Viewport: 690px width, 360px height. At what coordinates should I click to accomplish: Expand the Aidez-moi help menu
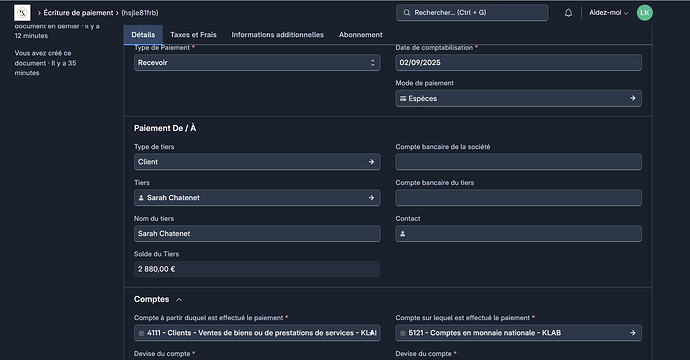click(x=609, y=13)
